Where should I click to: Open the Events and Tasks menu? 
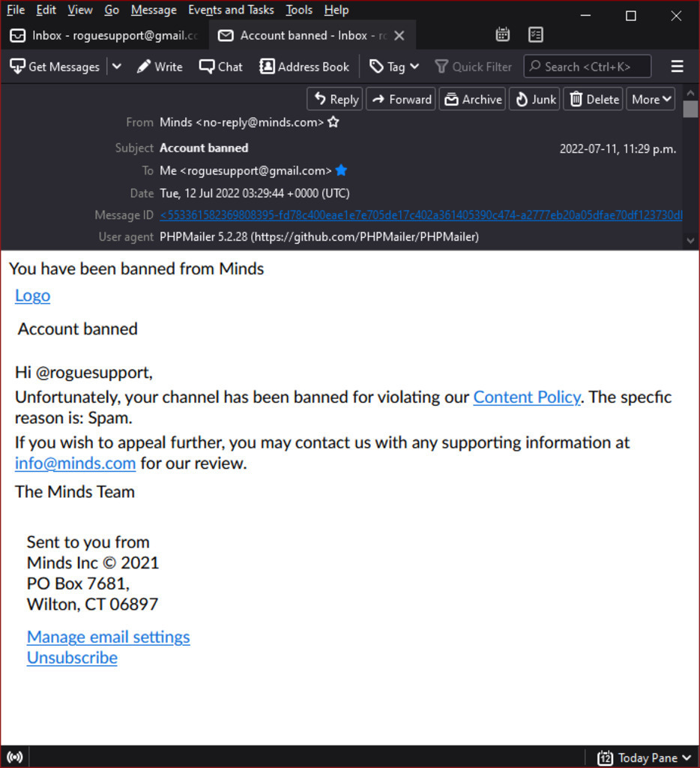click(231, 10)
